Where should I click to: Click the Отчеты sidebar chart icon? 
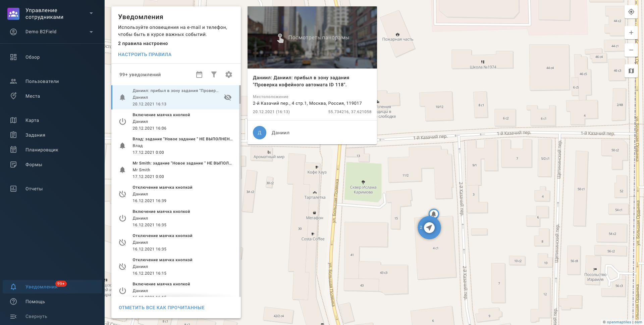click(x=13, y=189)
